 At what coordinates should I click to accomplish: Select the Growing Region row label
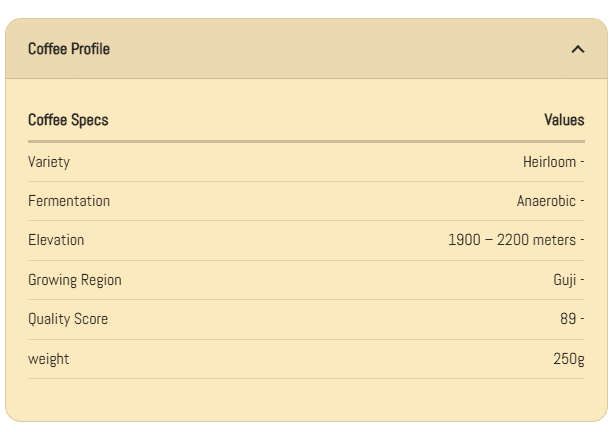click(75, 280)
